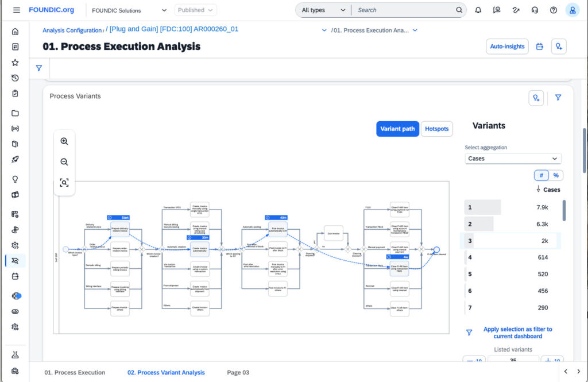Open the hamburger navigation menu
Screen dimensions: 588x382
coord(17,10)
